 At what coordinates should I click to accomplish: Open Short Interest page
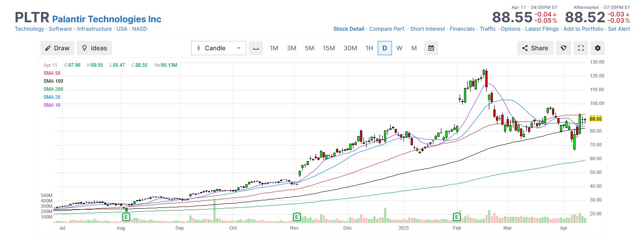pos(428,29)
